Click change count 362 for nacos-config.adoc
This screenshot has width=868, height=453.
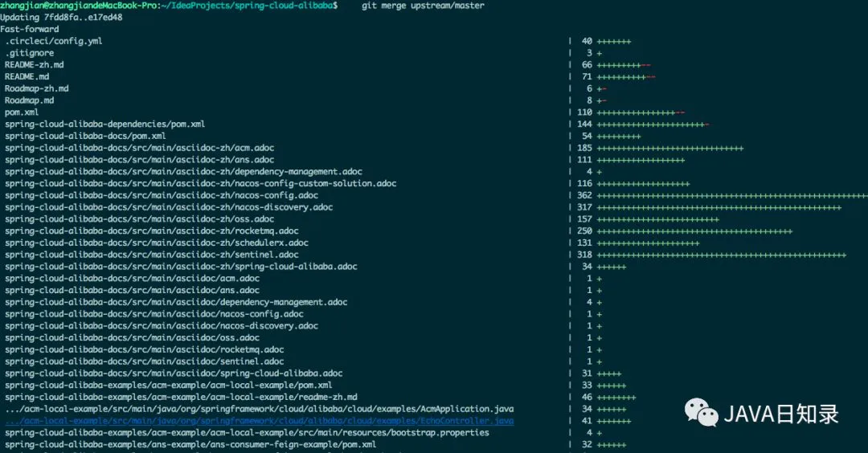584,195
